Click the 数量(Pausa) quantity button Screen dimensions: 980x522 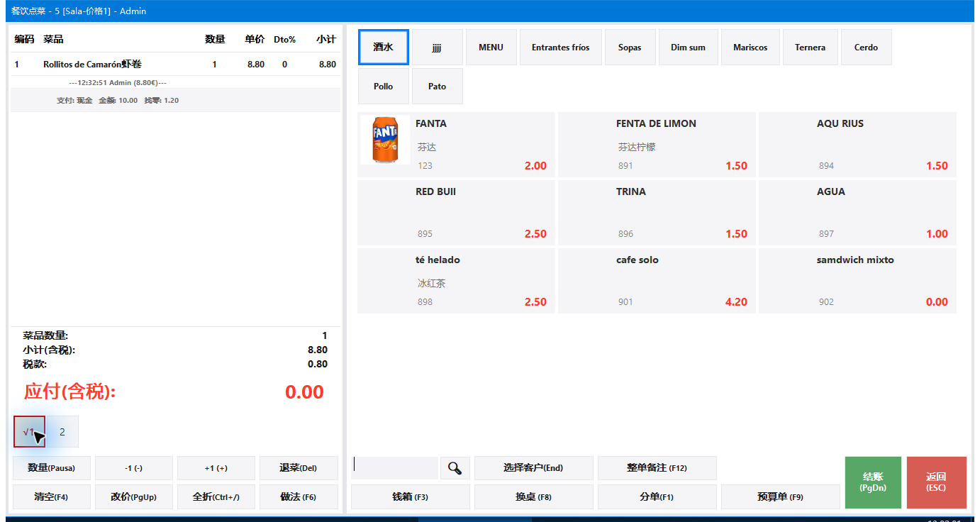51,468
